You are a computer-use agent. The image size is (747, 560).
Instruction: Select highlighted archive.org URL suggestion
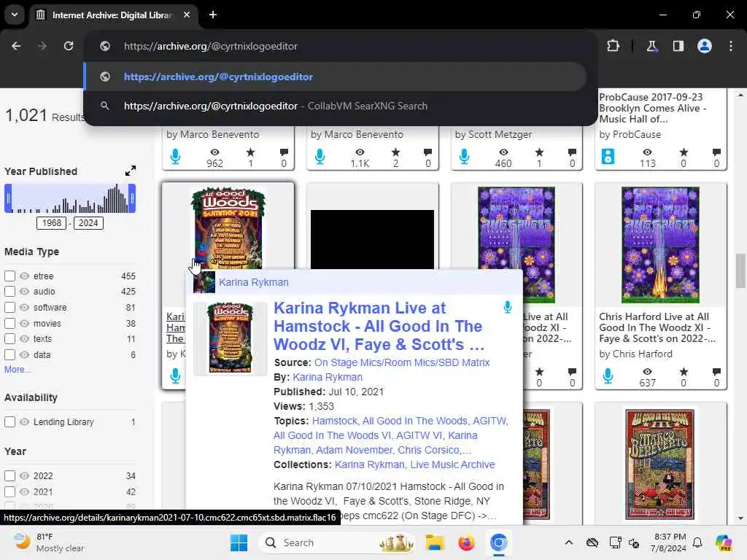[335, 77]
